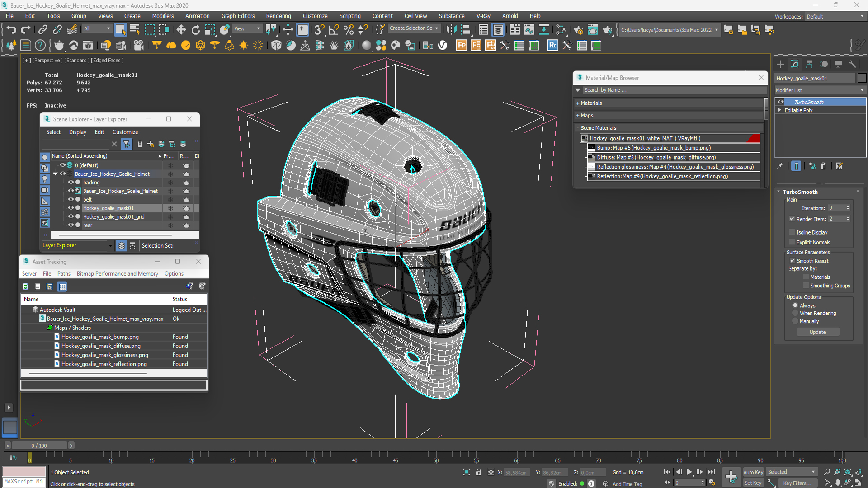Click Search by Name field in browser

[x=674, y=90]
